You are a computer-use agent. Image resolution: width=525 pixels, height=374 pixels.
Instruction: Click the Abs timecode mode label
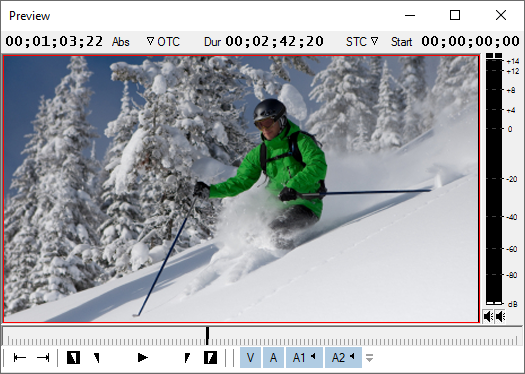121,42
